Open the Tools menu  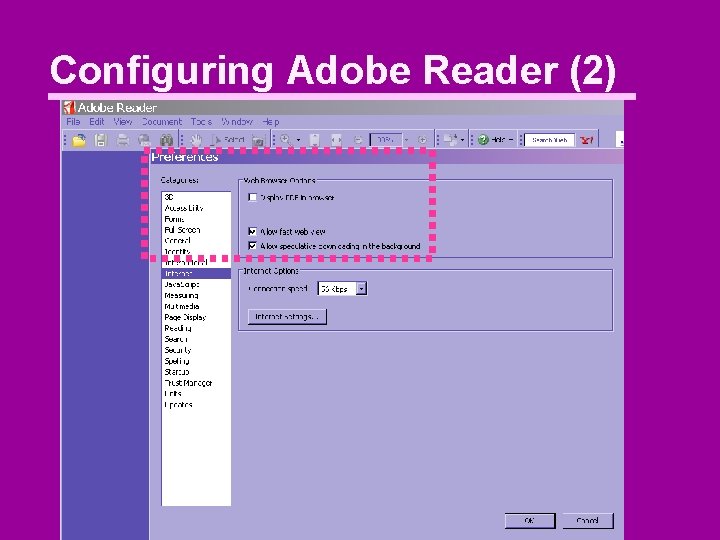point(201,122)
